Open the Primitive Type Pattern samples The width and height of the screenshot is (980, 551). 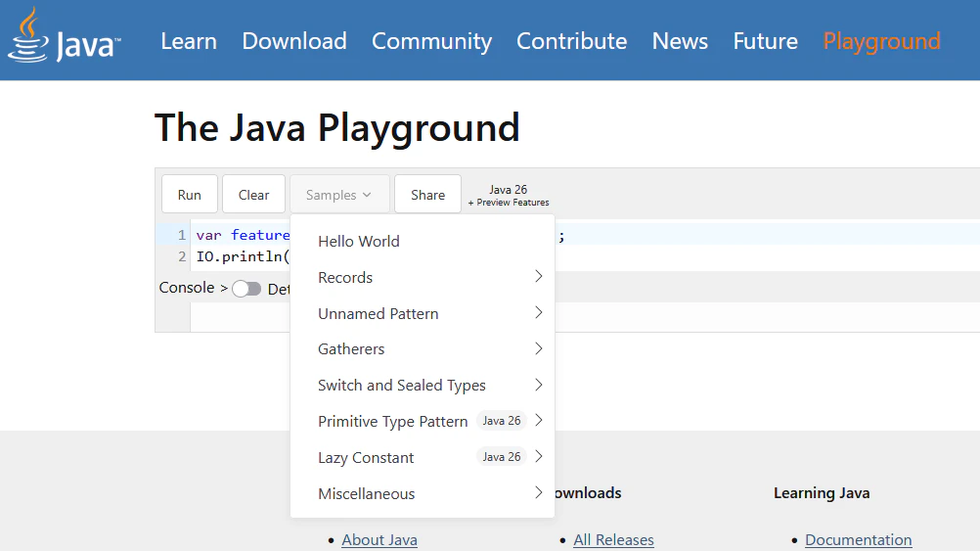coord(423,421)
